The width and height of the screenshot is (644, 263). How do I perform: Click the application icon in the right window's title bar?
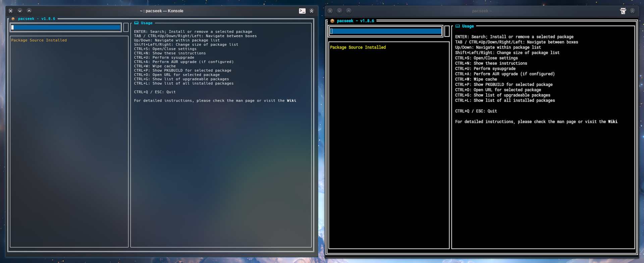point(623,11)
